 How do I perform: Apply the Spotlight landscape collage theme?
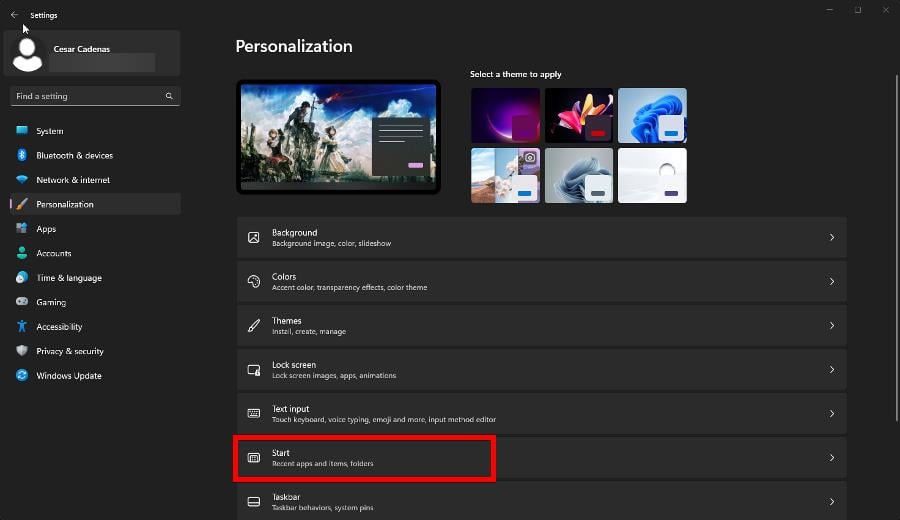coord(505,175)
